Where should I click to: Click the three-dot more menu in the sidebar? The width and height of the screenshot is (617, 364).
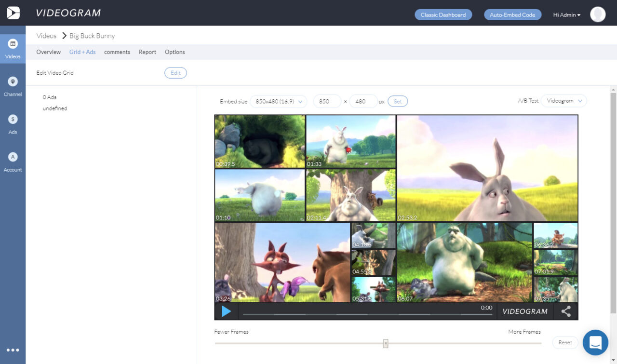click(x=13, y=350)
